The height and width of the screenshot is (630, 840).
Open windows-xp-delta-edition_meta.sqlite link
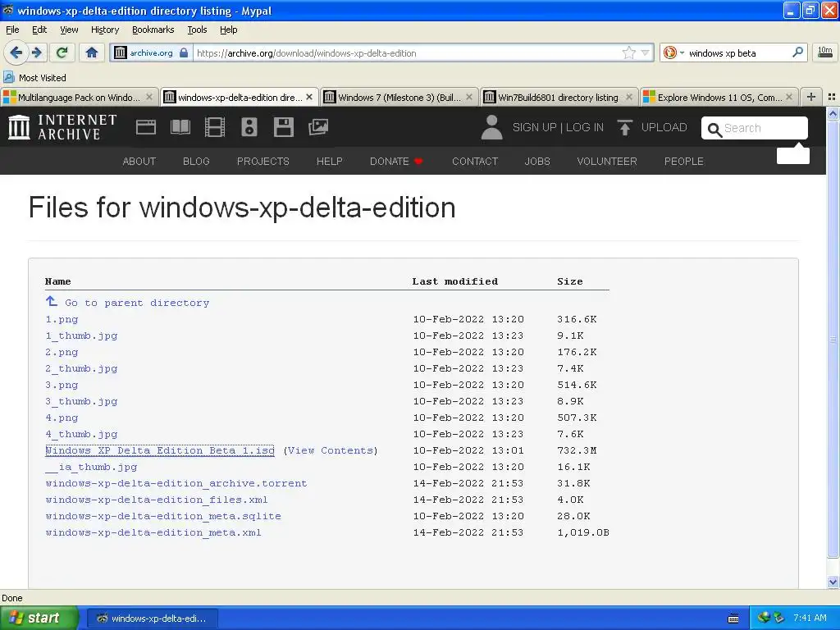tap(163, 516)
